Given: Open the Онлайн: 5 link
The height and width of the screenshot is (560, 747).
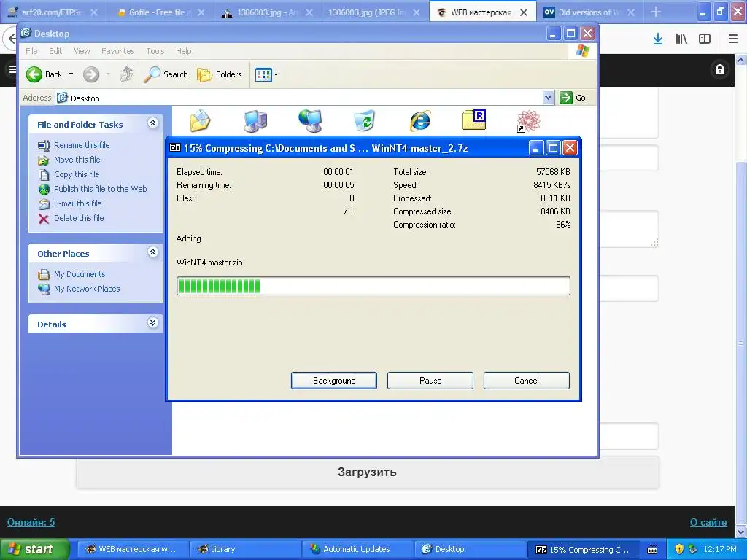Looking at the screenshot, I should click(31, 522).
